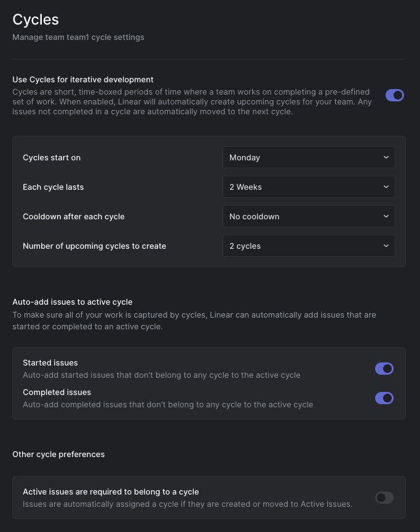This screenshot has width=420, height=532.
Task: Disable the Use Cycles toggle
Action: coord(394,95)
